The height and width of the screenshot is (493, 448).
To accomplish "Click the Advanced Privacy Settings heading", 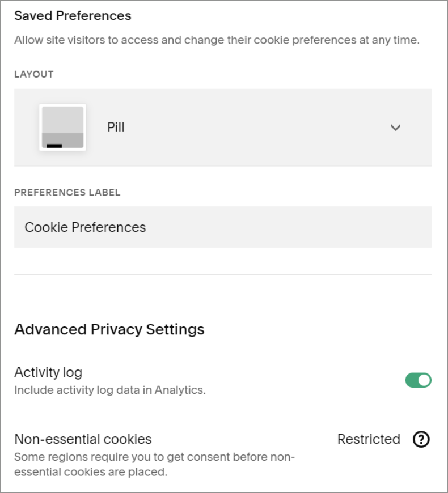I will click(x=109, y=329).
